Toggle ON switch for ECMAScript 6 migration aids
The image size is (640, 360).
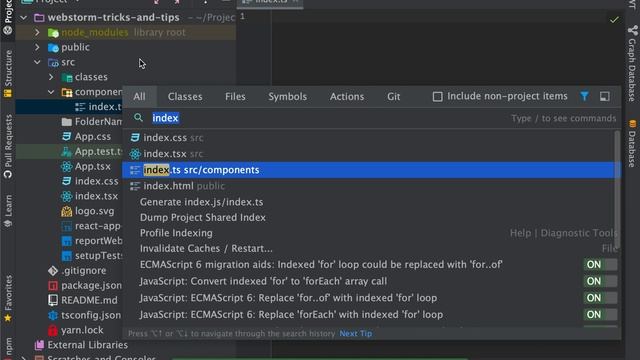tap(600, 264)
